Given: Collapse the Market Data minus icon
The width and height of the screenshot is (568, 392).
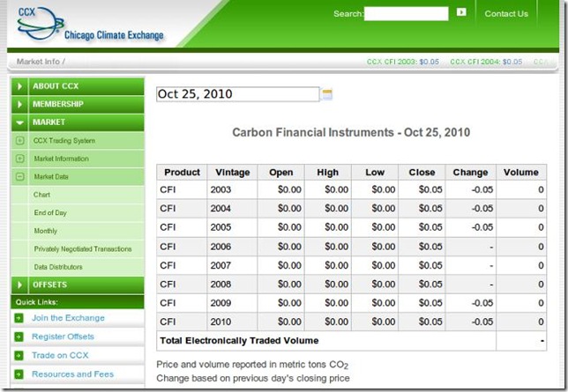Looking at the screenshot, I should tap(19, 177).
